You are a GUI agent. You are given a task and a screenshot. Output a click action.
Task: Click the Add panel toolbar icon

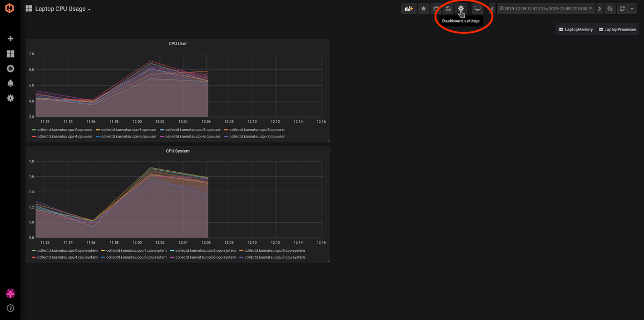(409, 9)
